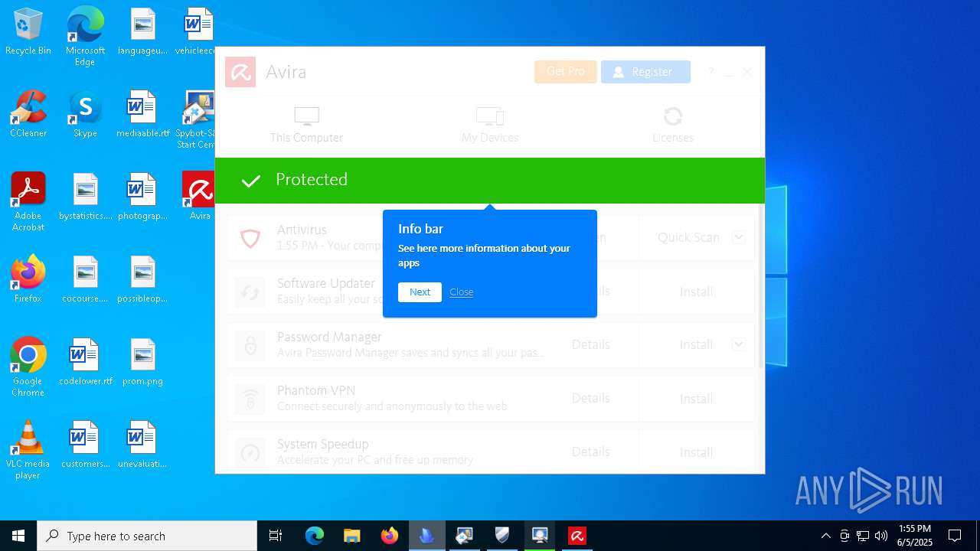Open Firefox from the taskbar

(390, 536)
